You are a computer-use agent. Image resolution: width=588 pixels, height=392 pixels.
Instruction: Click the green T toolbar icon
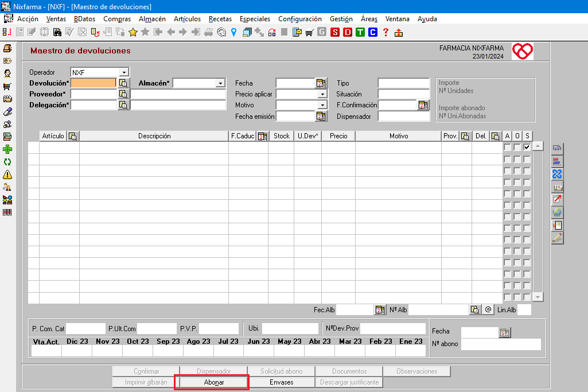[360, 32]
